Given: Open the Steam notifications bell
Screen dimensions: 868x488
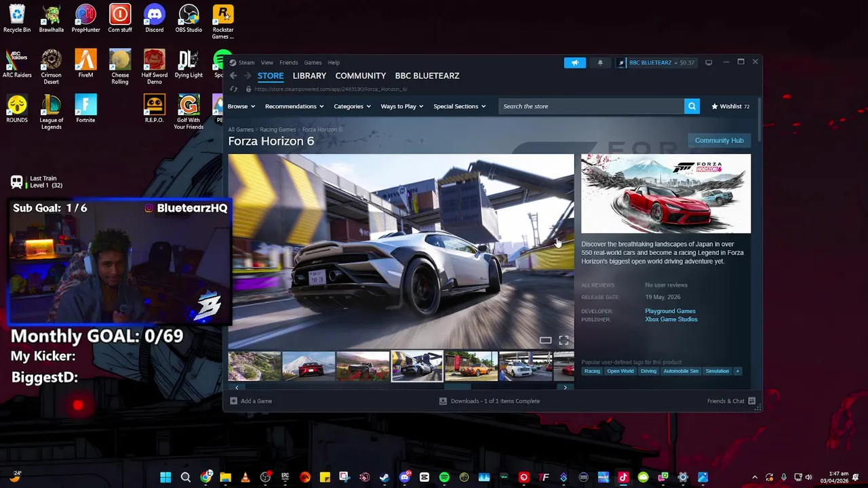Looking at the screenshot, I should click(x=600, y=62).
